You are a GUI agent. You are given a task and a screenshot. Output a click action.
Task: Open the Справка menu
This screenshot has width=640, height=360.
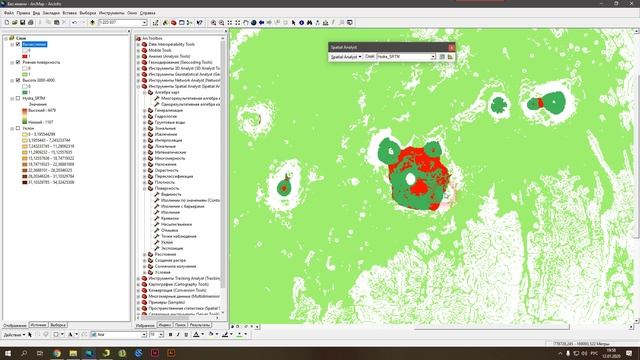pos(147,13)
